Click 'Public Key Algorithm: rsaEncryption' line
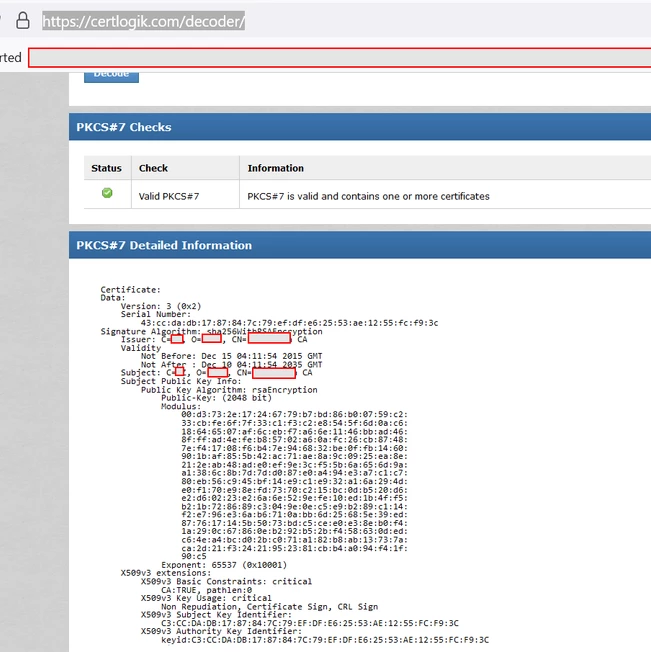The height and width of the screenshot is (652, 651). [229, 390]
